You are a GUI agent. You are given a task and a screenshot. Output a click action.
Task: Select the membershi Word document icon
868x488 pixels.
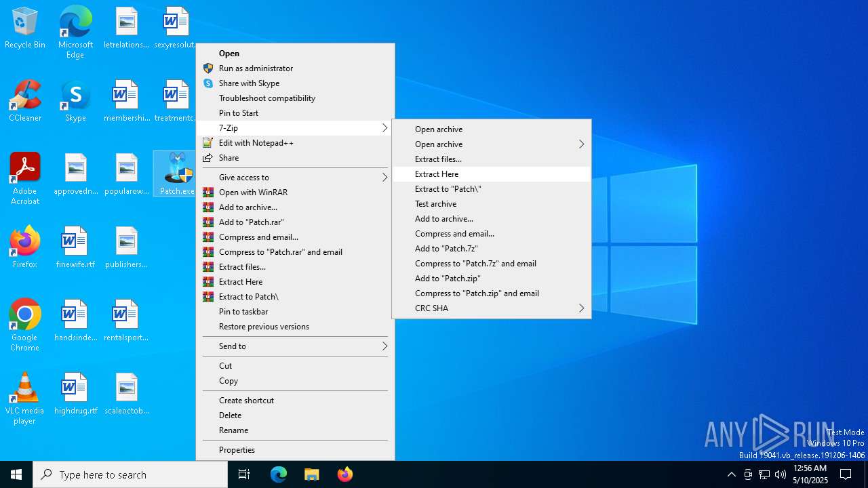pyautogui.click(x=126, y=101)
